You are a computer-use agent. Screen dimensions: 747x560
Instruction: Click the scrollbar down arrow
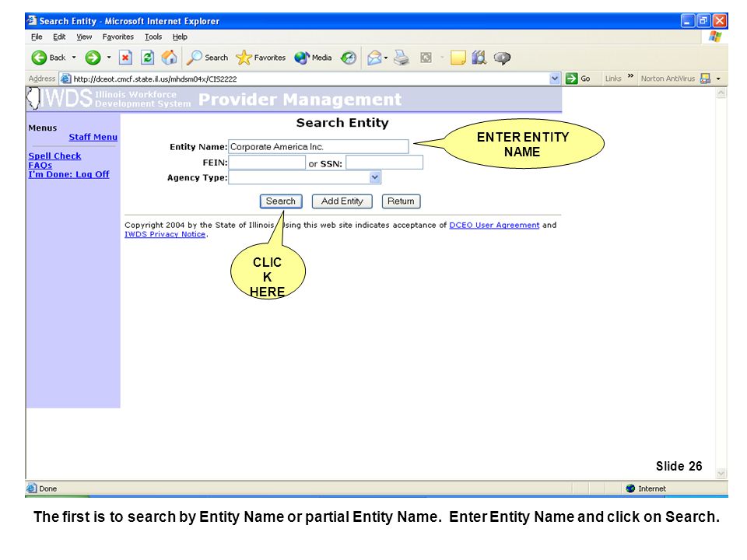[x=721, y=474]
